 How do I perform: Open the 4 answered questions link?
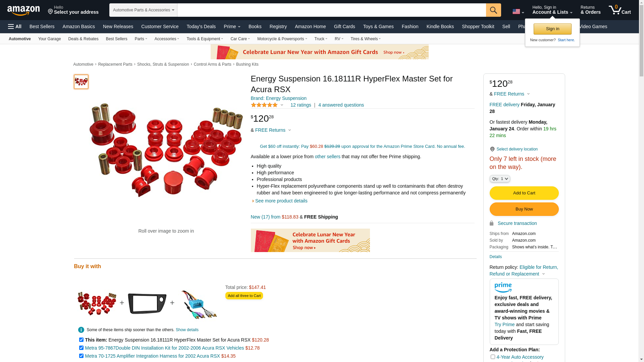click(x=341, y=105)
